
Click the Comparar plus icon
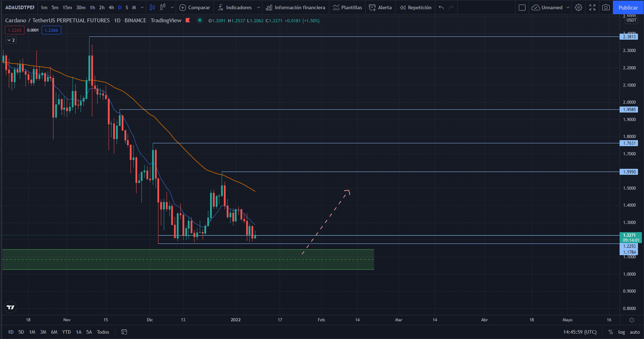pos(182,8)
